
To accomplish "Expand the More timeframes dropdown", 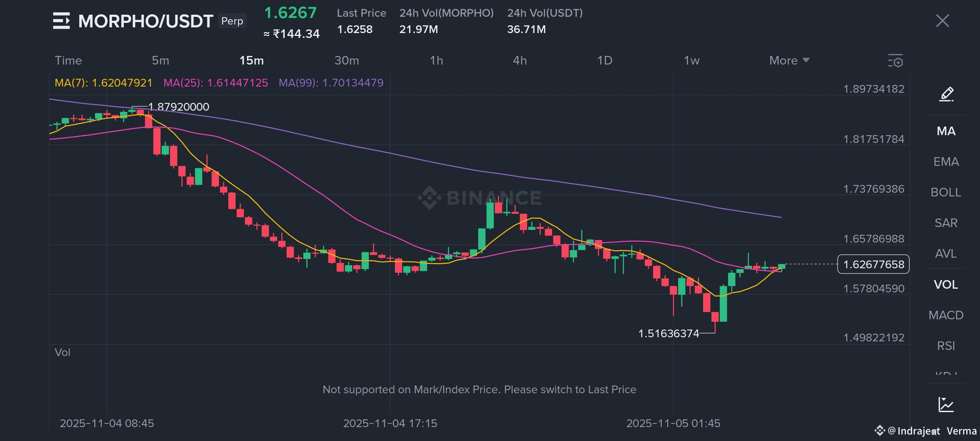I will click(789, 60).
